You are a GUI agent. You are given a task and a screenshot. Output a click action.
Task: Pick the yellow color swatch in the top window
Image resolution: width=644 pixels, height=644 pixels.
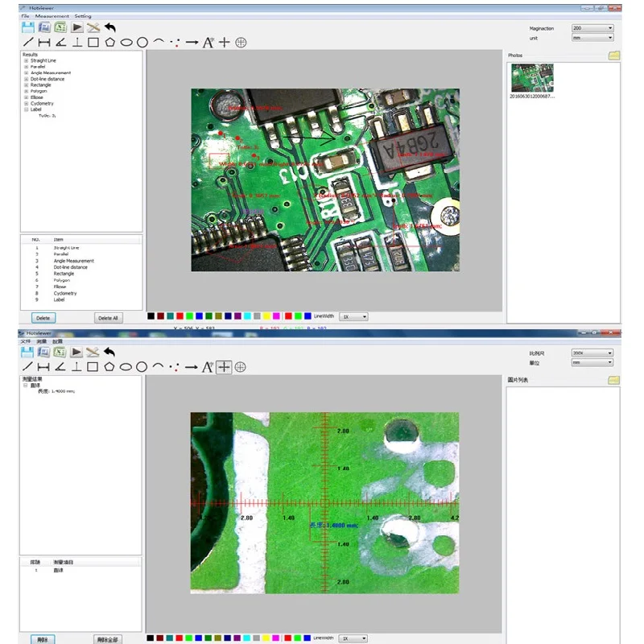(266, 316)
